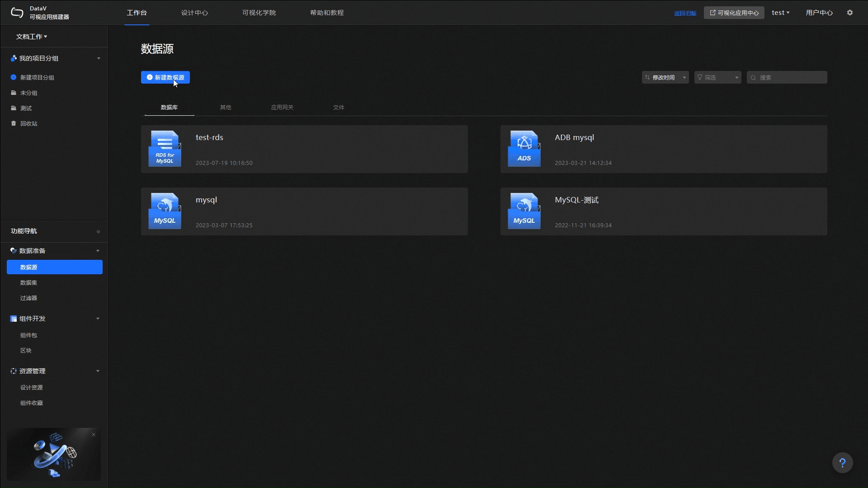Collapse the 组件开发 section arrow
868x488 pixels.
pyautogui.click(x=98, y=319)
